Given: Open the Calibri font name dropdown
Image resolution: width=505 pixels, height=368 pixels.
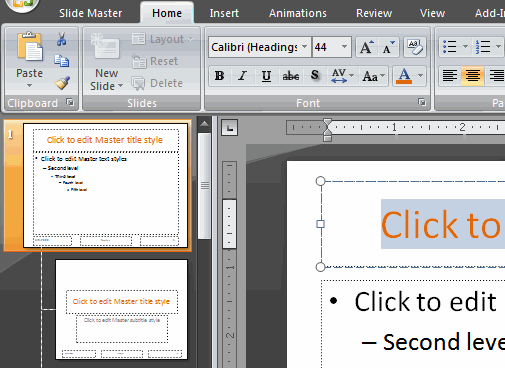Looking at the screenshot, I should click(x=304, y=47).
